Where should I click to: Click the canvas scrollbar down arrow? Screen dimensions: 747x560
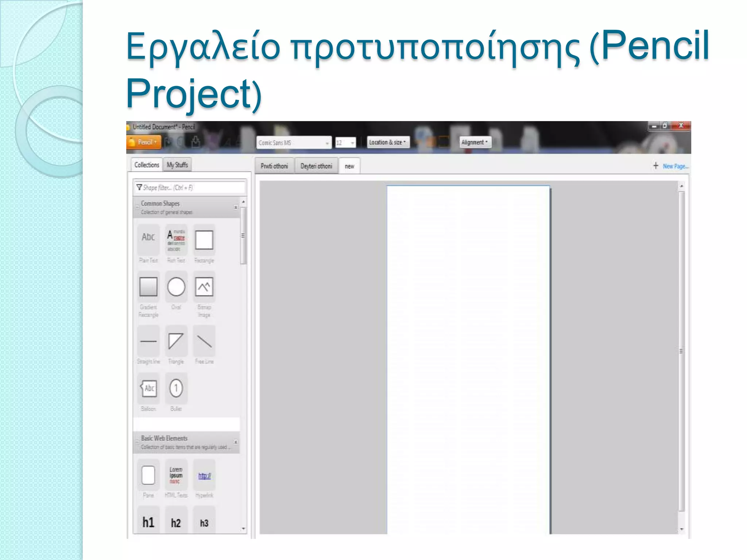coord(681,529)
